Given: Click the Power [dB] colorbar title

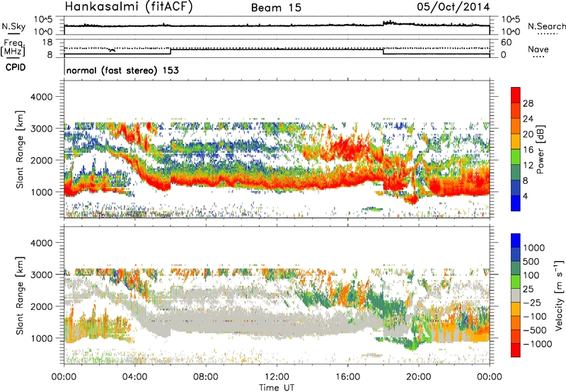Looking at the screenshot, I should (540, 149).
